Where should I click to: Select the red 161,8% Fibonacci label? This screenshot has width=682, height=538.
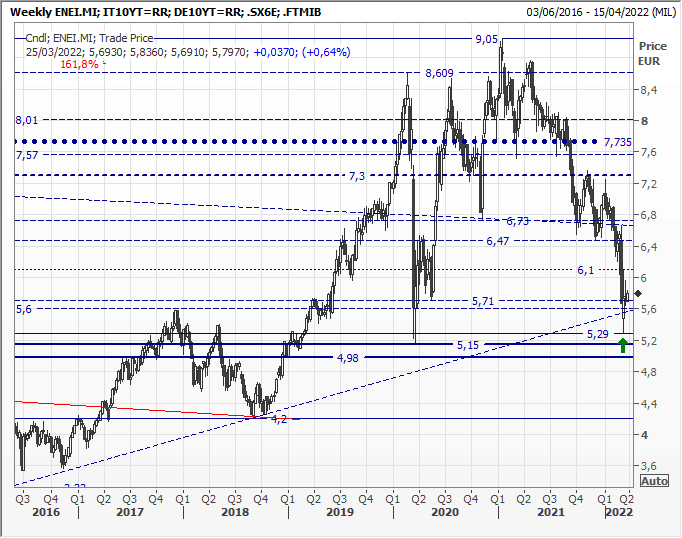click(80, 64)
